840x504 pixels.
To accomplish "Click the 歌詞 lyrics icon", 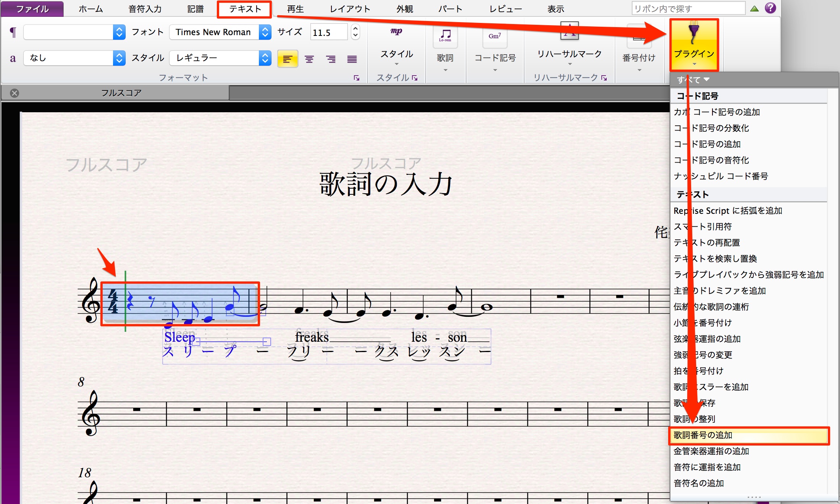I will [x=445, y=36].
